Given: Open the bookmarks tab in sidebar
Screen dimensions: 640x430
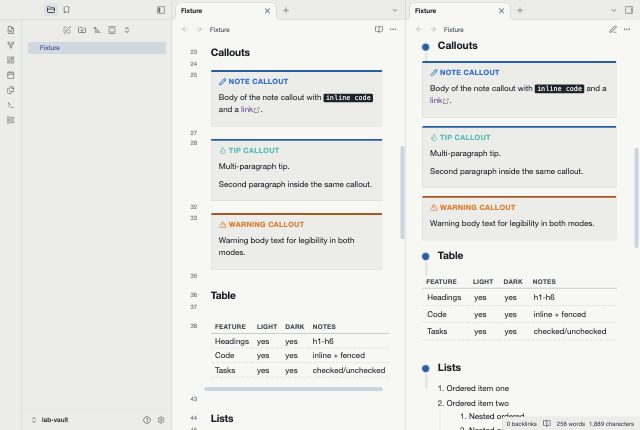Looking at the screenshot, I should coord(67,10).
